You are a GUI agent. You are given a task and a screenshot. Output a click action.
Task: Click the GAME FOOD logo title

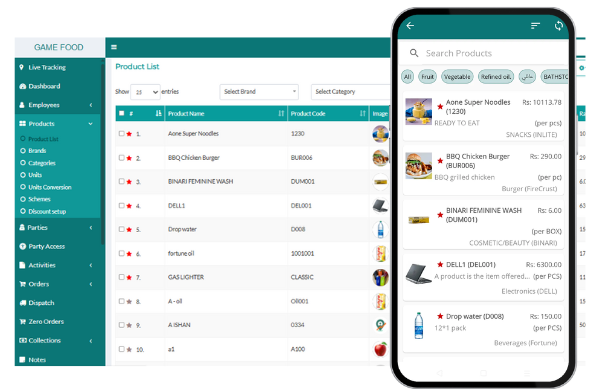59,47
